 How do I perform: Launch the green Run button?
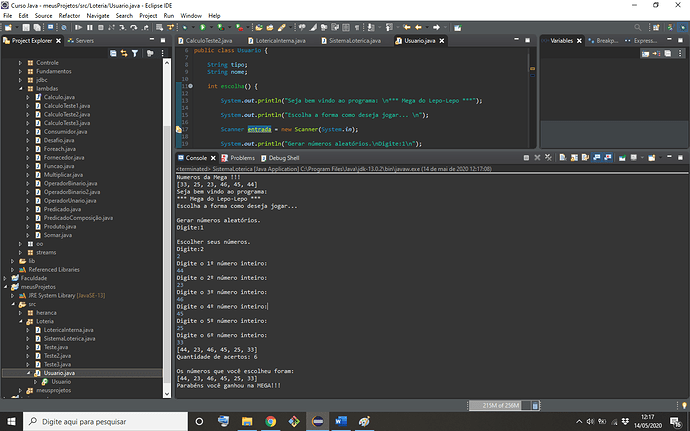tap(202, 28)
